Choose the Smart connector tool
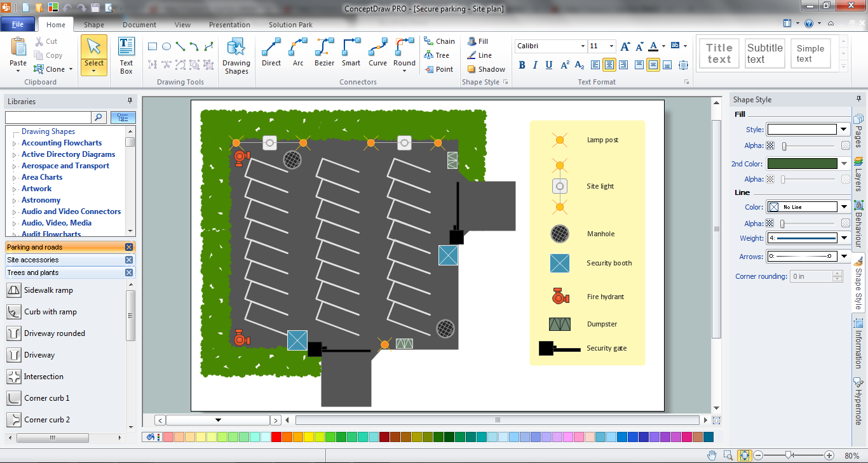Image resolution: width=868 pixels, height=463 pixels. point(351,52)
